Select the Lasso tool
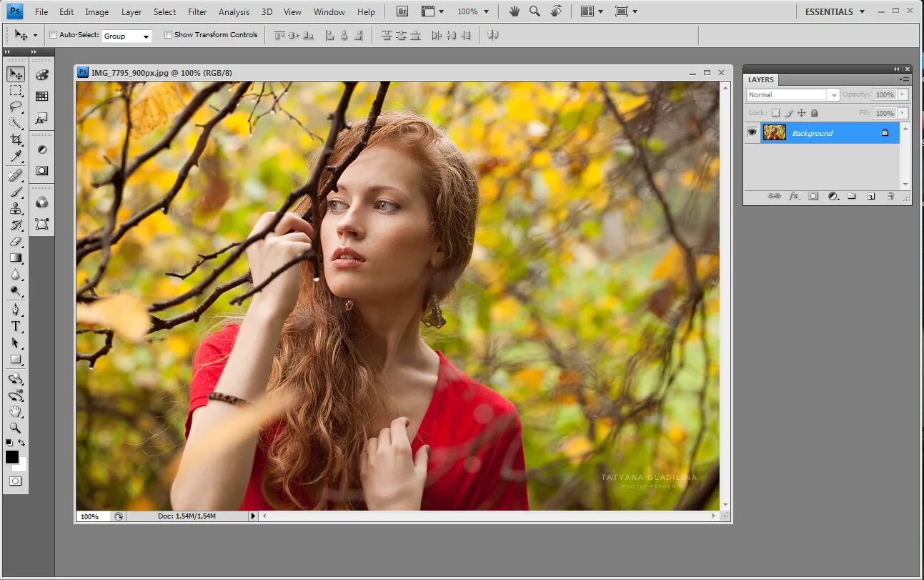The image size is (924, 580). point(16,107)
